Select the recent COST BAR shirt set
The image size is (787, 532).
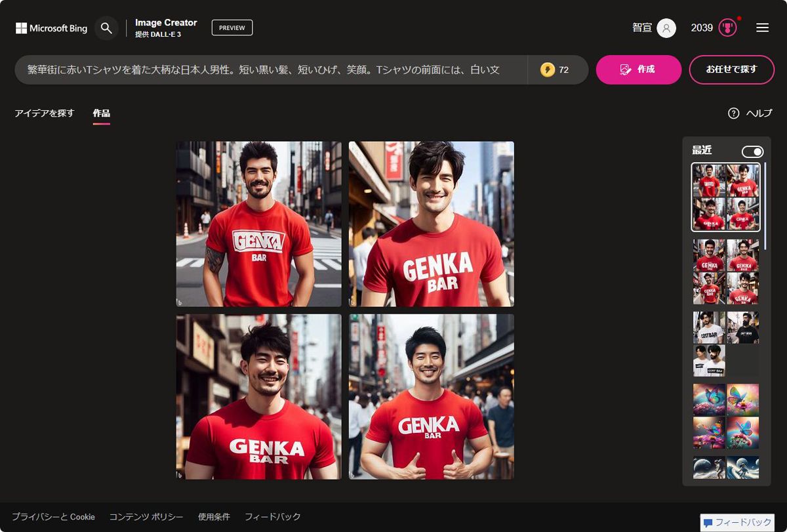[x=726, y=344]
